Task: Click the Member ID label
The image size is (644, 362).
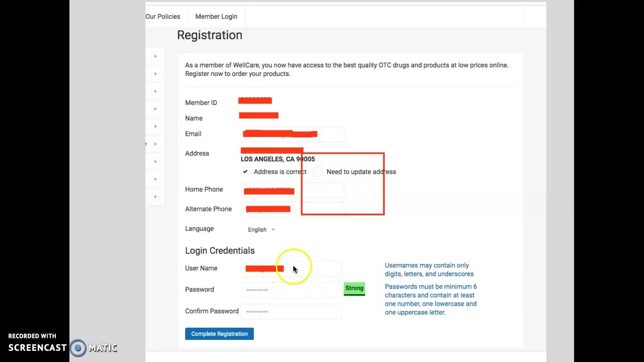Action: click(x=201, y=103)
